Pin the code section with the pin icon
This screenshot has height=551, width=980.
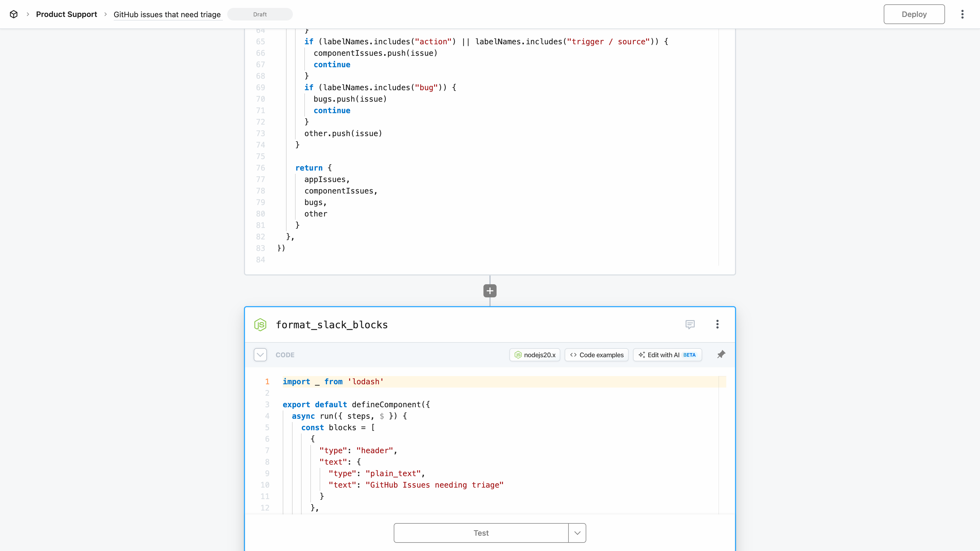tap(721, 354)
